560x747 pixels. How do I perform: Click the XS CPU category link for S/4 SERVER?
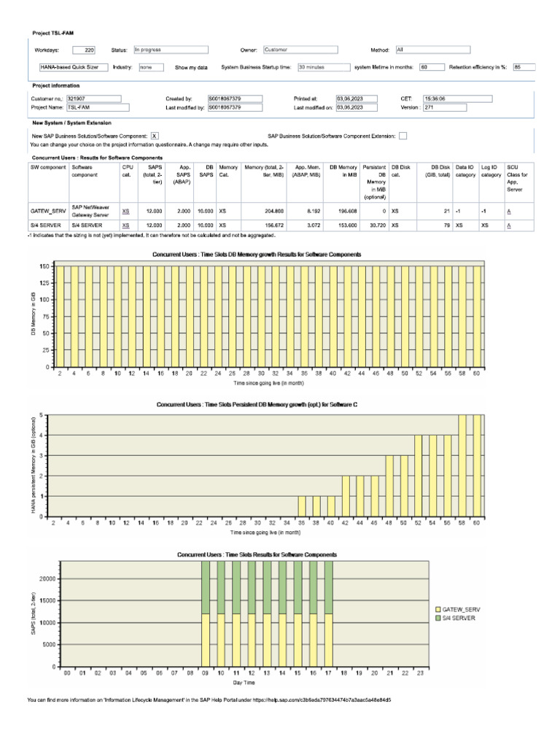pos(125,225)
